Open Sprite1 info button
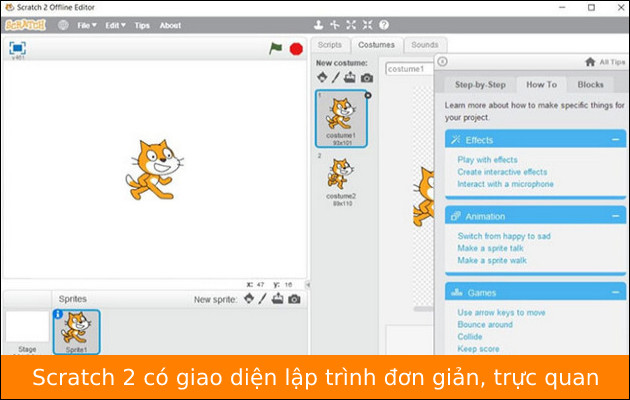The height and width of the screenshot is (400, 630). tap(58, 314)
